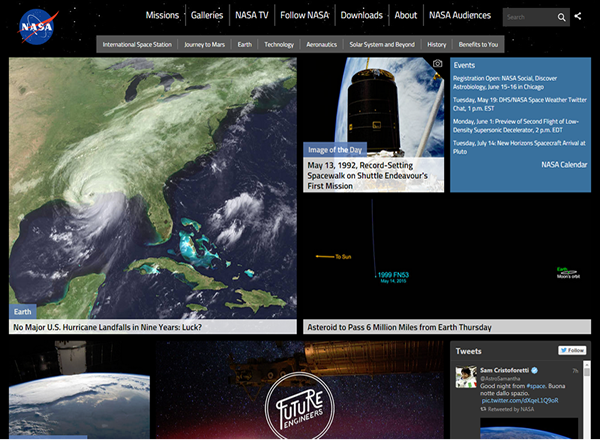Open Sam Cristoforetti's profile avatar
Image resolution: width=600 pixels, height=440 pixels.
click(465, 377)
